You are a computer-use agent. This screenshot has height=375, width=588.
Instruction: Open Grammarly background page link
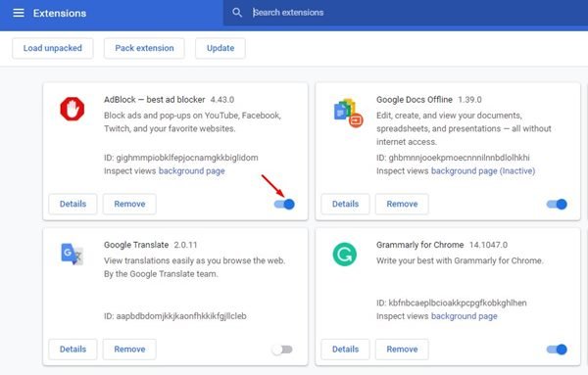[465, 316]
